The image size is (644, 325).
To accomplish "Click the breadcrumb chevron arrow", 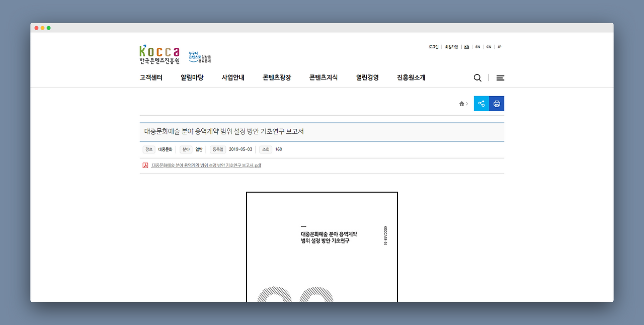I will [x=467, y=104].
